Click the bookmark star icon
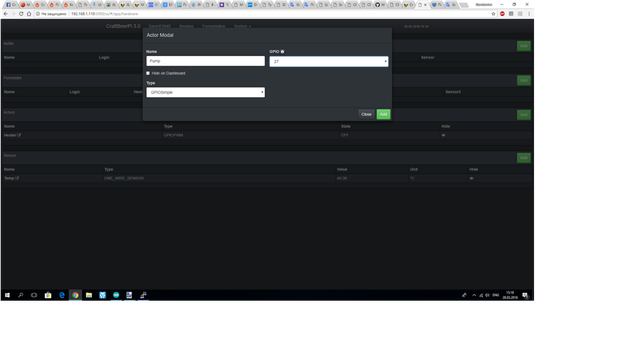The height and width of the screenshot is (360, 640). [493, 13]
